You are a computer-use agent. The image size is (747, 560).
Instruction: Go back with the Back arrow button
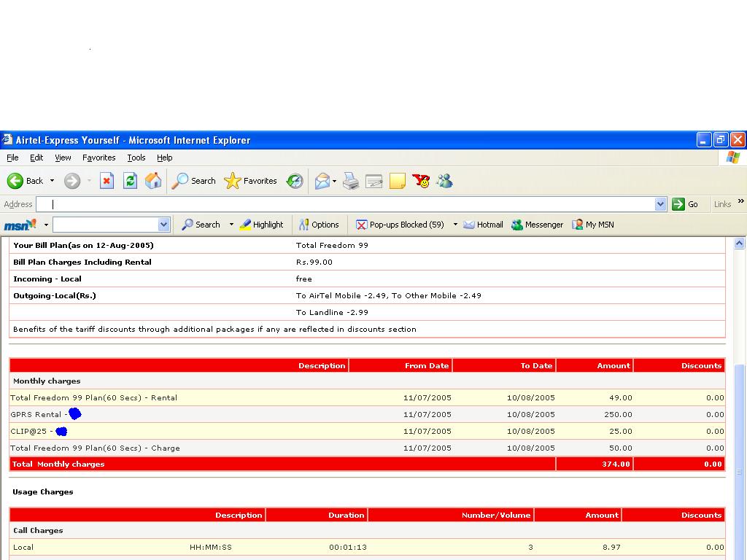(x=25, y=181)
